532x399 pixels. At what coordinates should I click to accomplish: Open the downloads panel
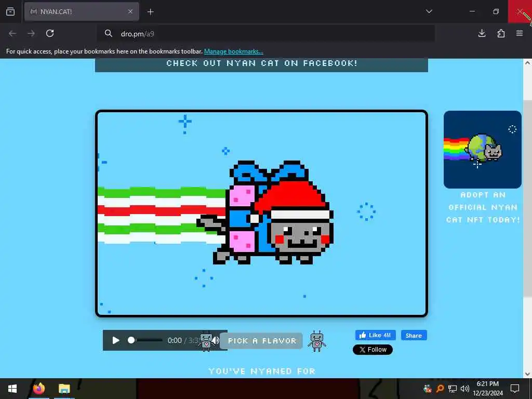tap(482, 33)
